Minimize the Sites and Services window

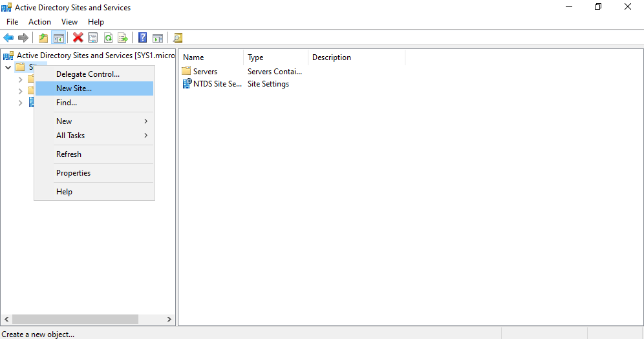click(569, 7)
